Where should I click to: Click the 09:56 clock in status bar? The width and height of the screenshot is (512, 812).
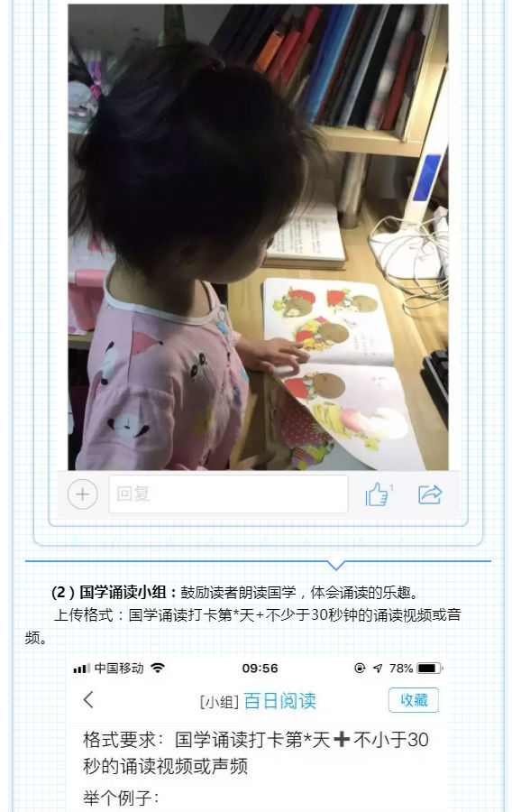(261, 668)
